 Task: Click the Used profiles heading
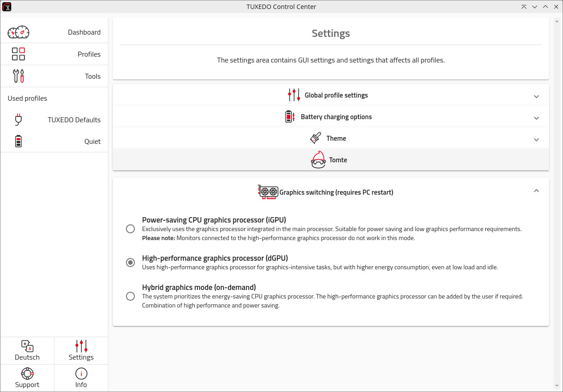click(27, 98)
